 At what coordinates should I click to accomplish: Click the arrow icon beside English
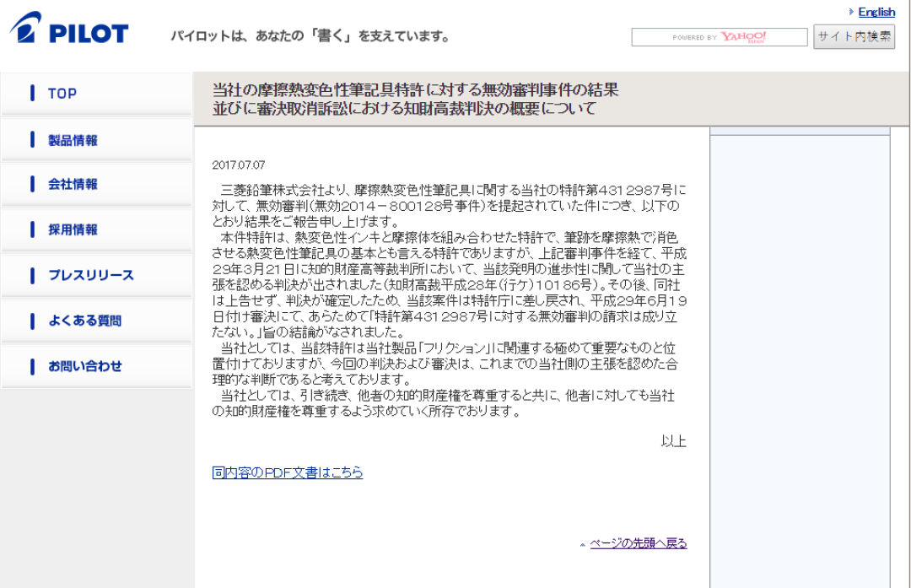851,12
